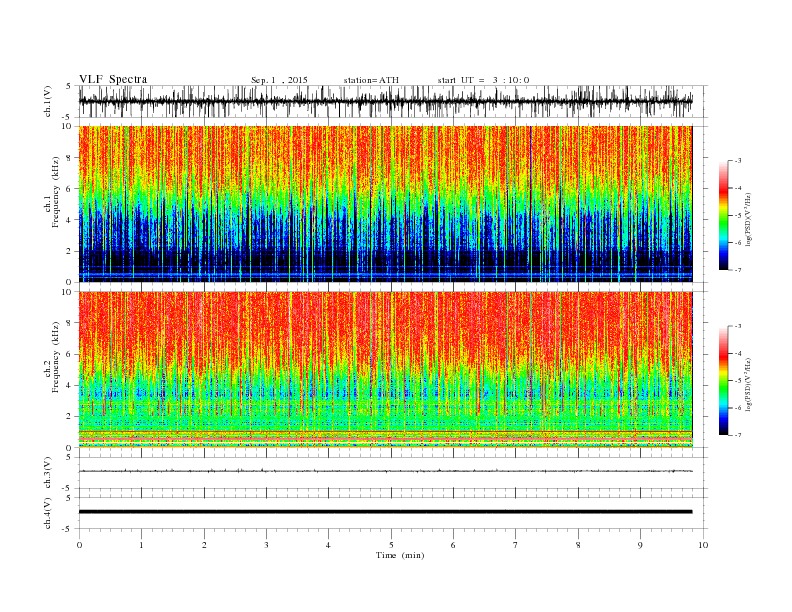This screenshot has width=792, height=612.
Task: Click the ch.1 voltage waveform strip
Action: (x=386, y=101)
